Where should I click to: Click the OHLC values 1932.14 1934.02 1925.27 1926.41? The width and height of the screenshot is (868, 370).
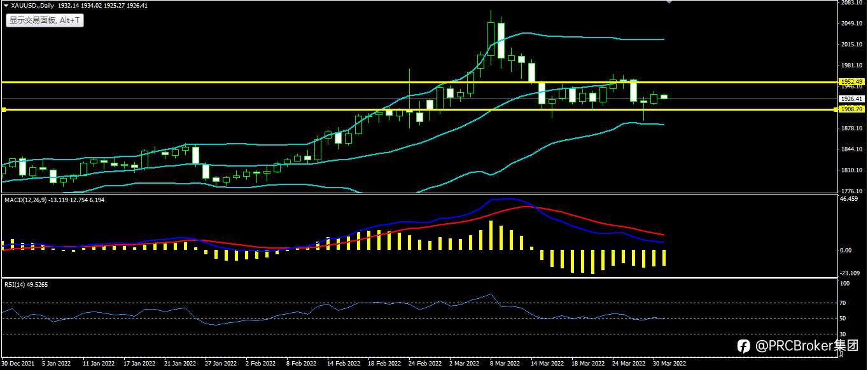coord(102,5)
